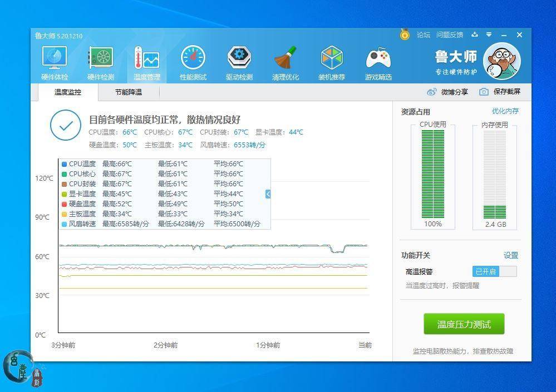This screenshot has height=392, width=556.
Task: Open the 性能测试 performance test
Action: (193, 59)
